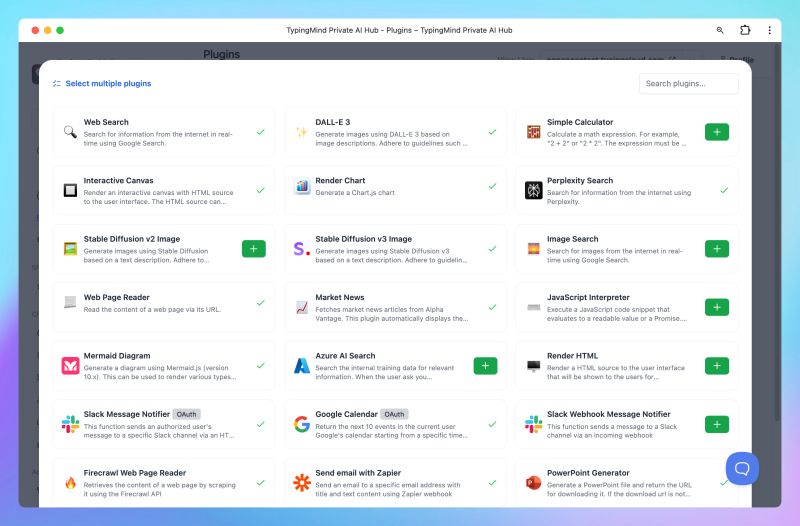Click the Market News plugin title

[x=340, y=297]
